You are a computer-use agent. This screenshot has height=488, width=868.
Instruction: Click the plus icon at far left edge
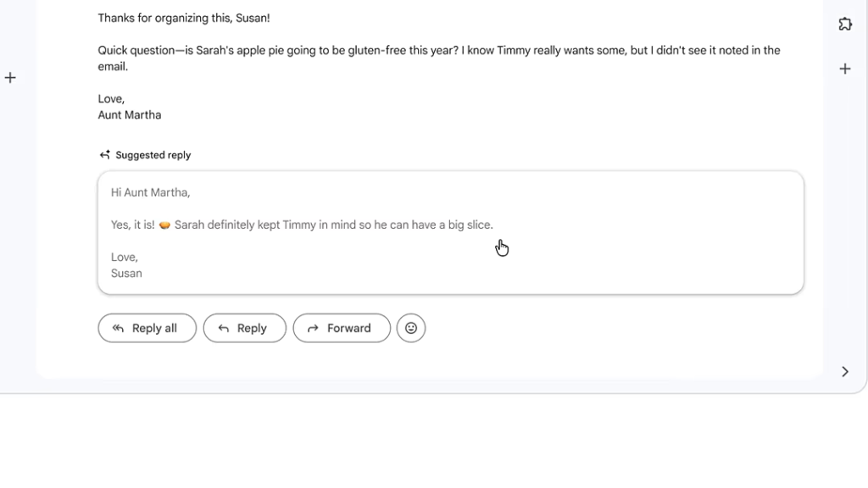pos(10,78)
